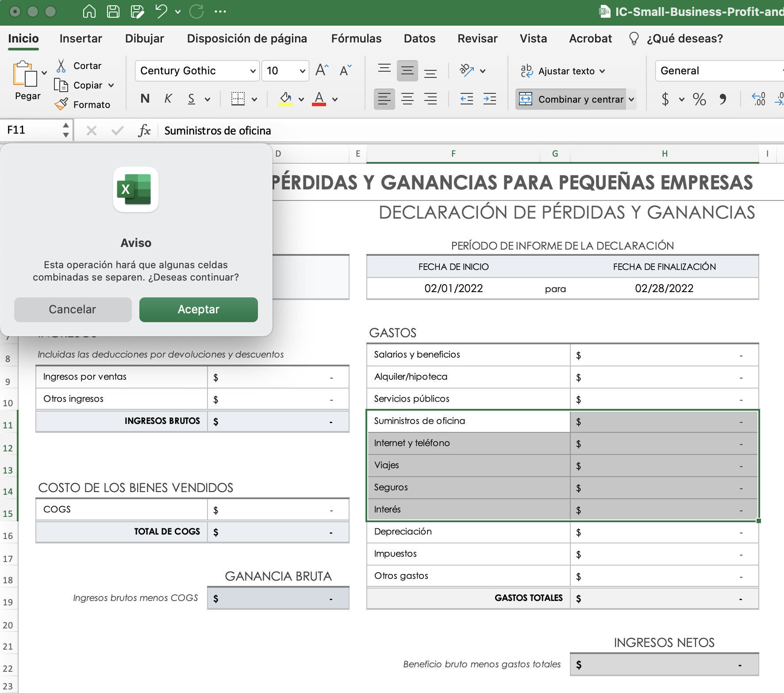The image size is (784, 693).
Task: Open the more options ellipsis
Action: pyautogui.click(x=220, y=12)
